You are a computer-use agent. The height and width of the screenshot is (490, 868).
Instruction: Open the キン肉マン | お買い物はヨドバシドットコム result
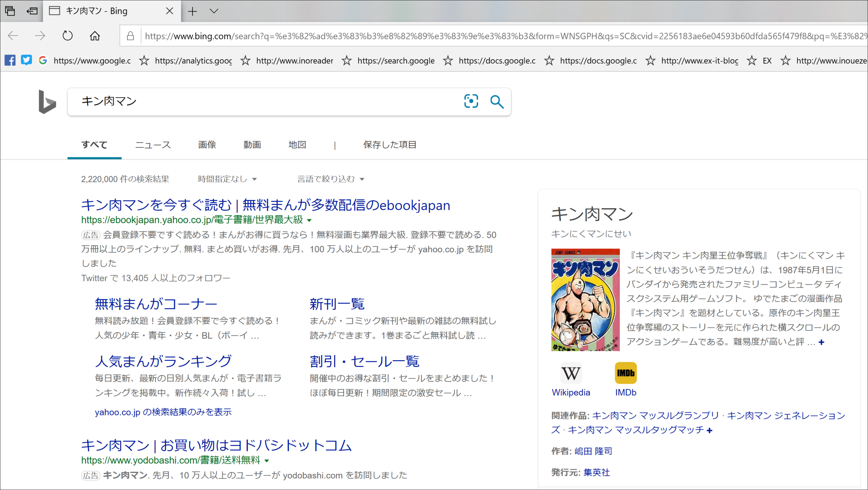(x=216, y=445)
